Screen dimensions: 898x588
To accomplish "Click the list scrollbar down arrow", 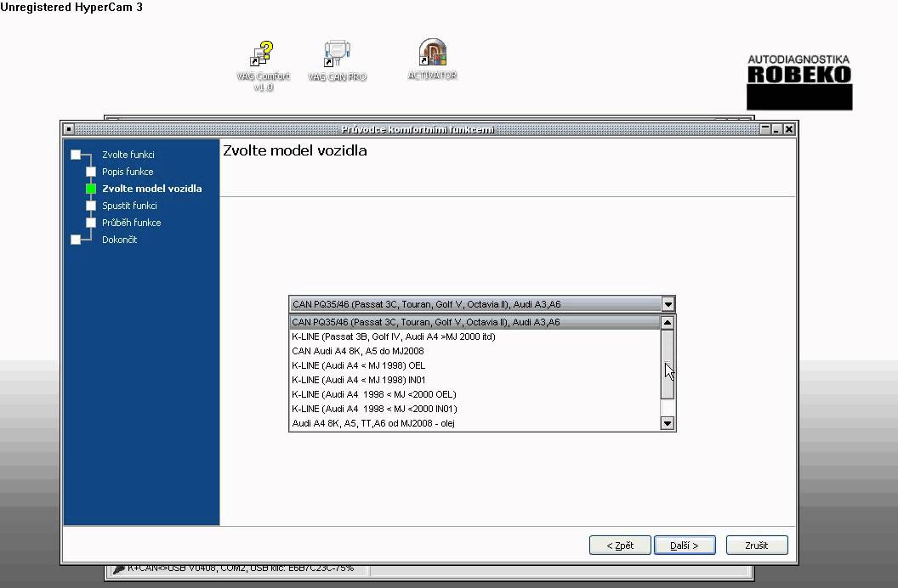I will (x=668, y=423).
